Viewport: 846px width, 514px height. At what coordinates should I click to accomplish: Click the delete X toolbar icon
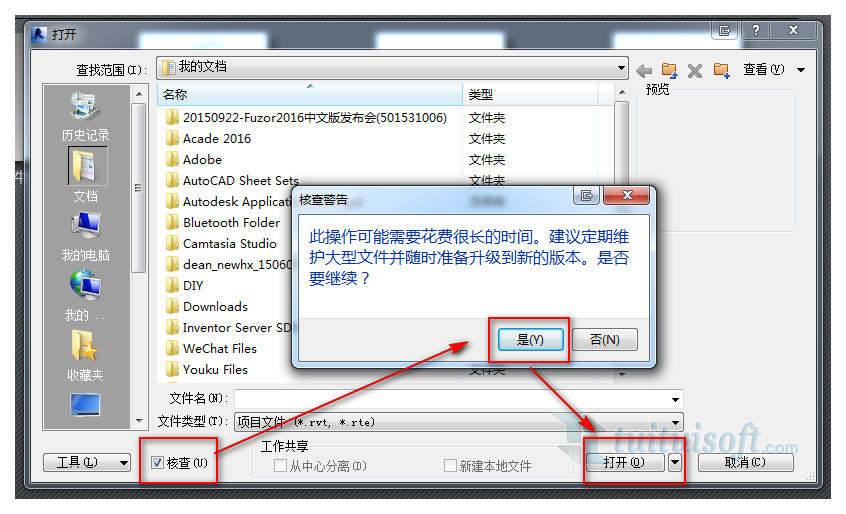coord(695,71)
